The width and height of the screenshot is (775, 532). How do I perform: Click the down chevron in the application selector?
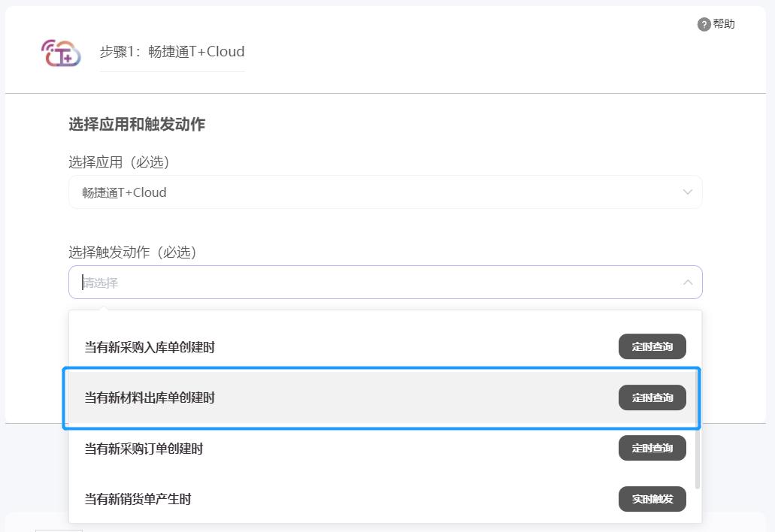pyautogui.click(x=686, y=192)
